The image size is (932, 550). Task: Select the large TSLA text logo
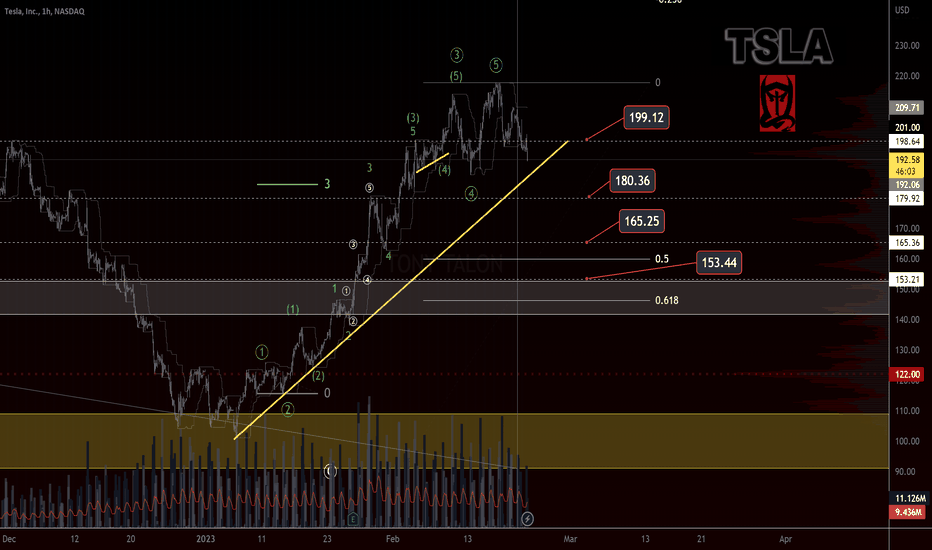pyautogui.click(x=779, y=46)
